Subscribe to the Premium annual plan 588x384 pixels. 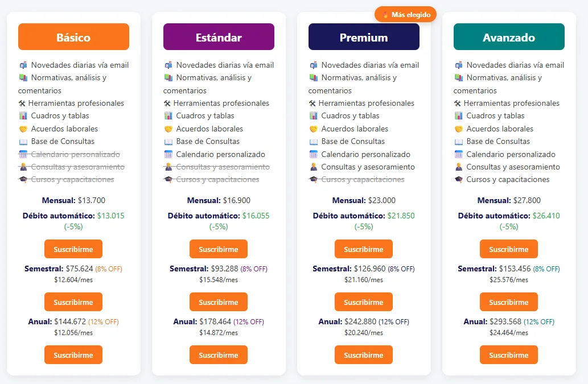pyautogui.click(x=364, y=355)
